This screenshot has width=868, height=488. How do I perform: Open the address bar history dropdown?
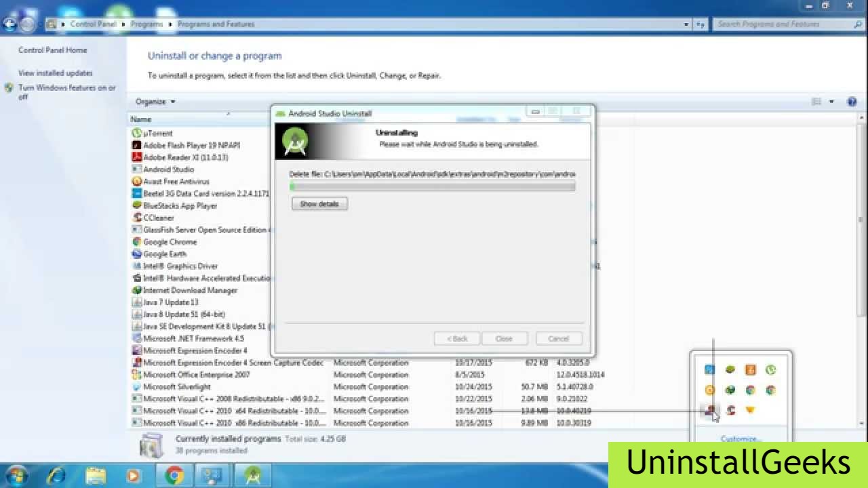tap(686, 24)
